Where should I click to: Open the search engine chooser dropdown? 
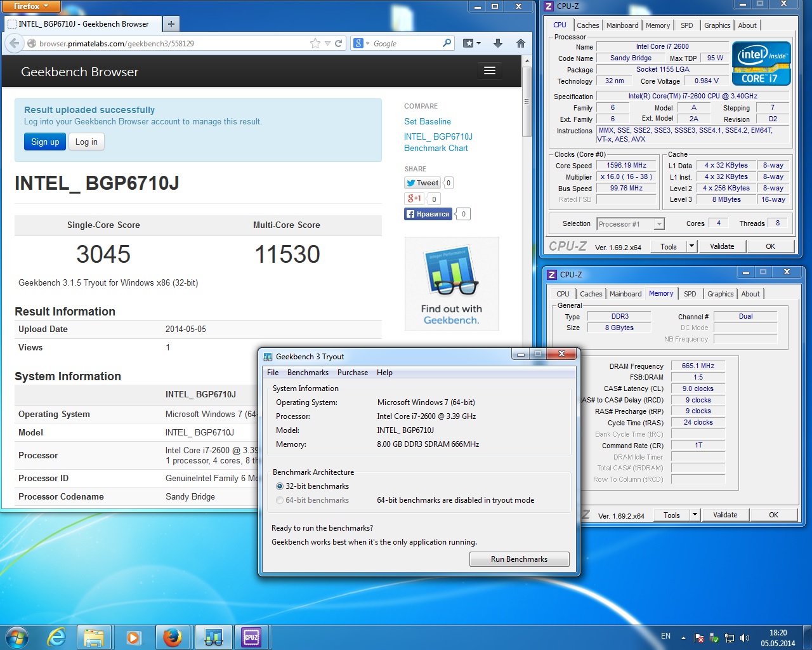pyautogui.click(x=361, y=43)
